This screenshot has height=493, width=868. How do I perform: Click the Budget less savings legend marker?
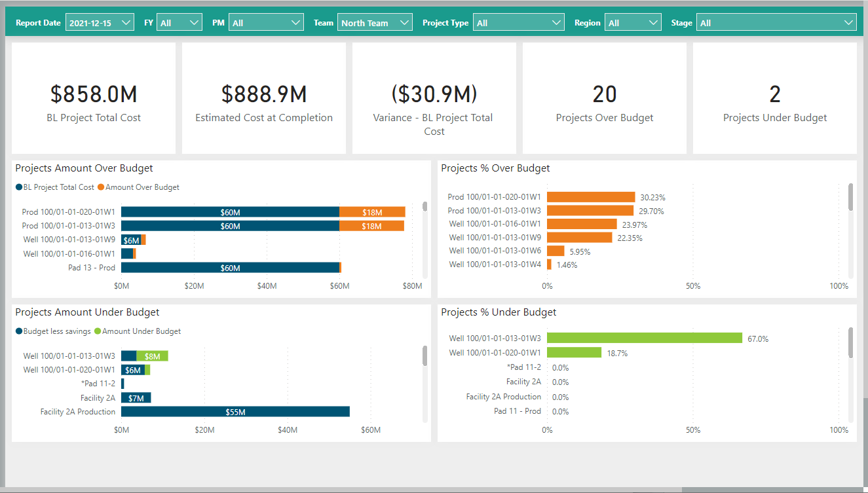pyautogui.click(x=20, y=331)
